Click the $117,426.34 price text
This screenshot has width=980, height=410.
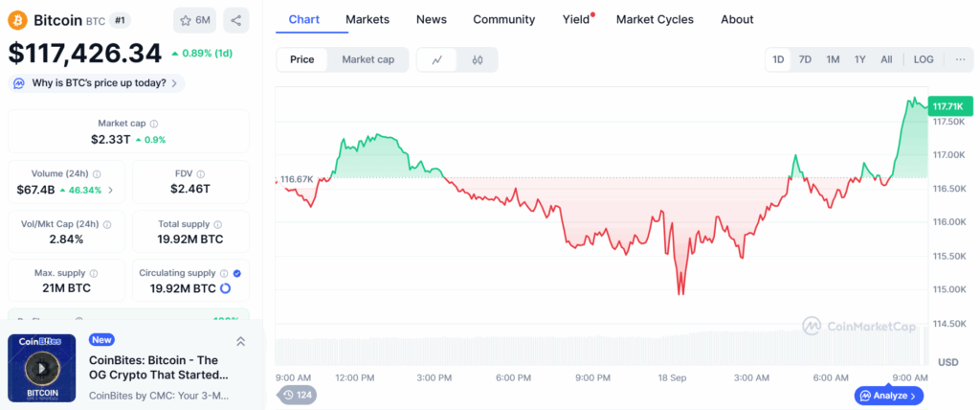(x=85, y=54)
